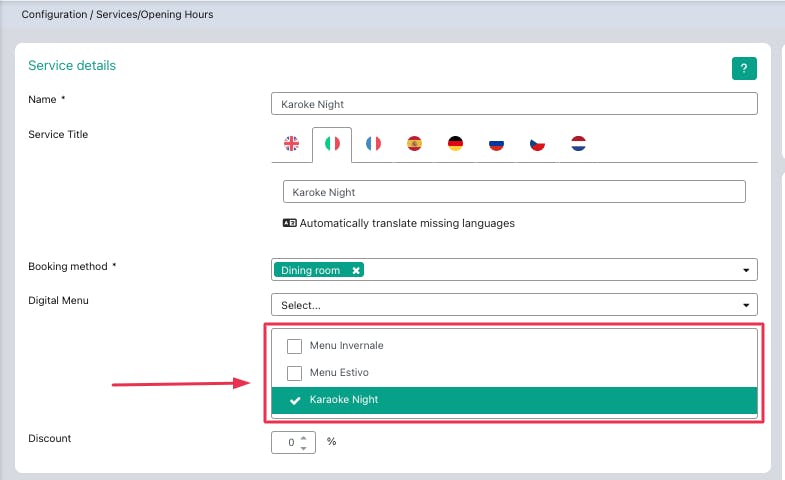785x480 pixels.
Task: Decrease the Discount value with down arrow
Action: pos(305,447)
